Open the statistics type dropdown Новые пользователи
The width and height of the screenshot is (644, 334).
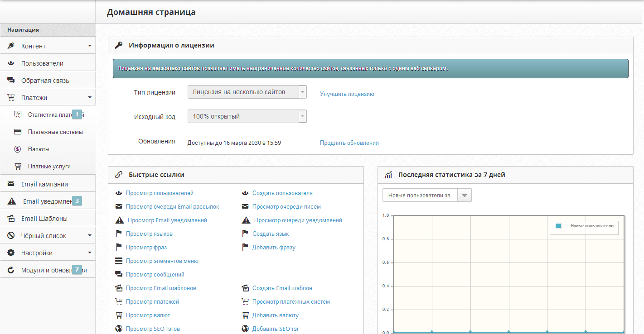tap(427, 196)
